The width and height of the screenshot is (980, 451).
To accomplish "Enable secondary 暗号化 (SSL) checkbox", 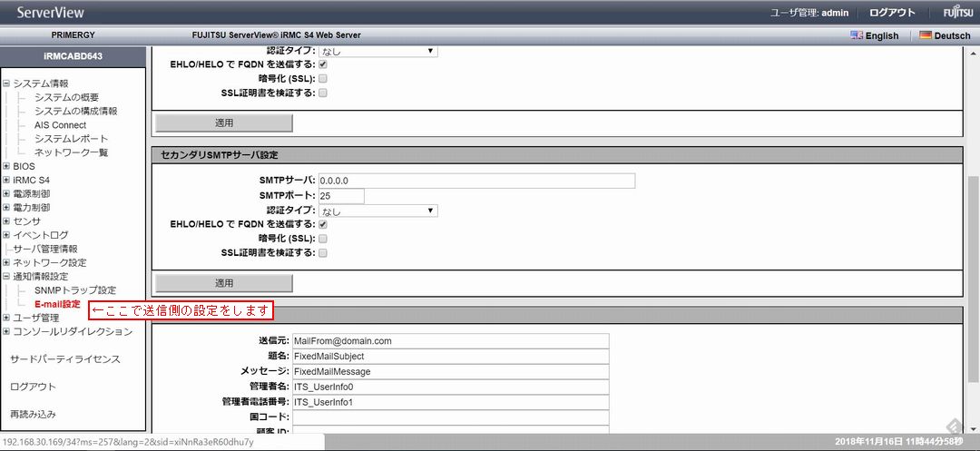I will point(323,239).
